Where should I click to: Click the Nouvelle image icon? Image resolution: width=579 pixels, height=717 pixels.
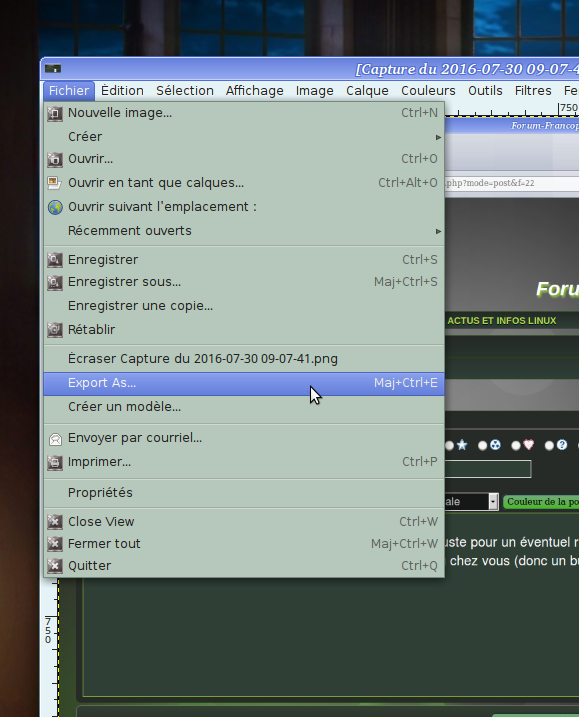click(x=55, y=113)
